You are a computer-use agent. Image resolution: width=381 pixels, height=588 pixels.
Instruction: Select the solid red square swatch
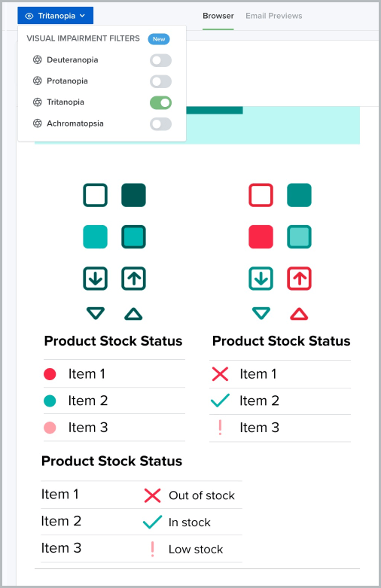(x=261, y=237)
